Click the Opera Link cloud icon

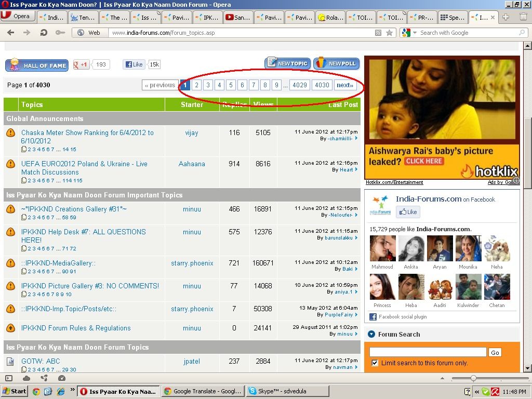click(26, 378)
